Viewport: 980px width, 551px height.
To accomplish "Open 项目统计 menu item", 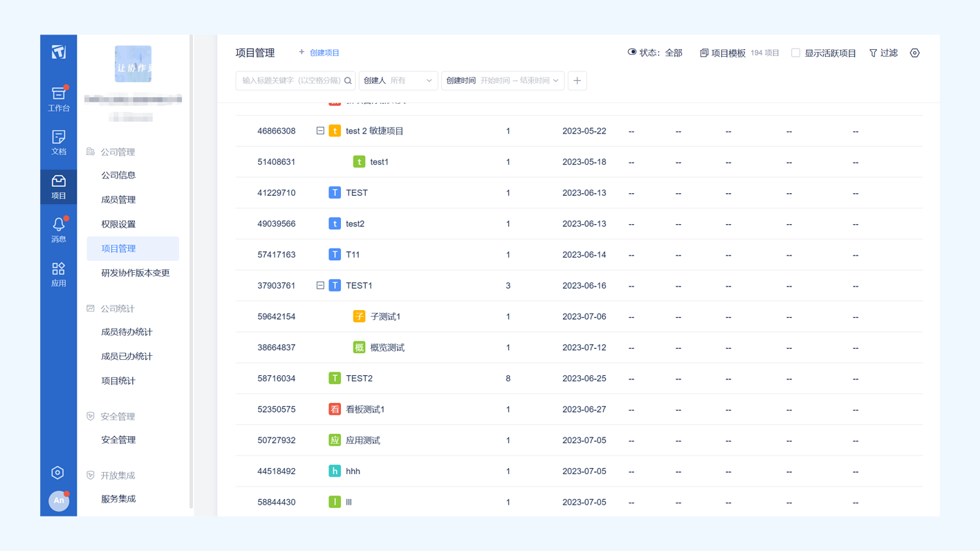I will point(118,381).
